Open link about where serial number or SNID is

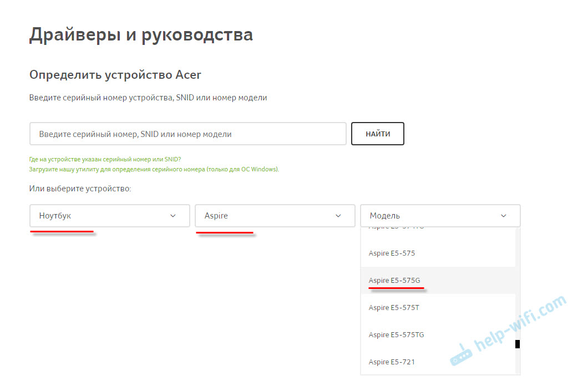coord(105,159)
